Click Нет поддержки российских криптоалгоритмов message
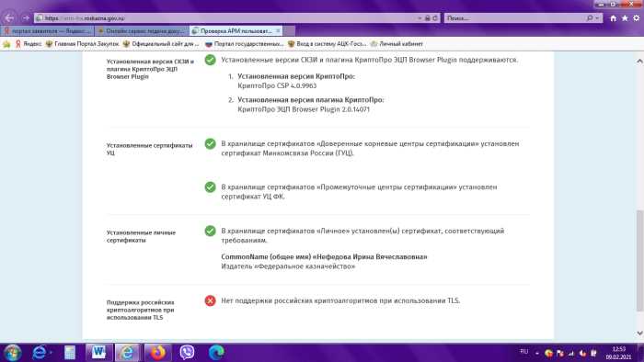 pos(340,301)
